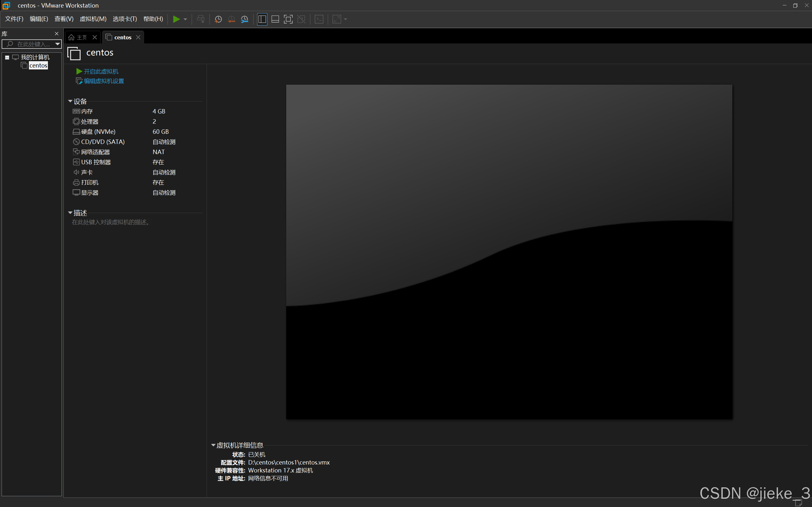Click 开启此虚拟机 link
The image size is (812, 507).
tap(101, 71)
